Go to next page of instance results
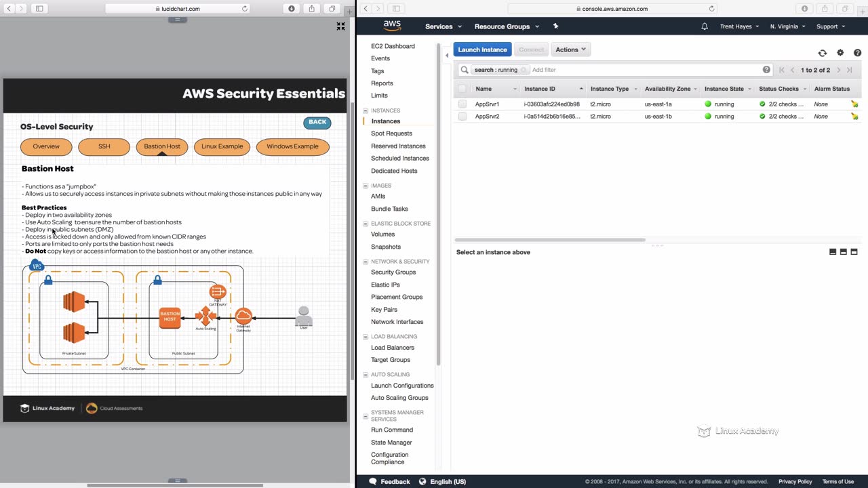868x488 pixels. (839, 70)
